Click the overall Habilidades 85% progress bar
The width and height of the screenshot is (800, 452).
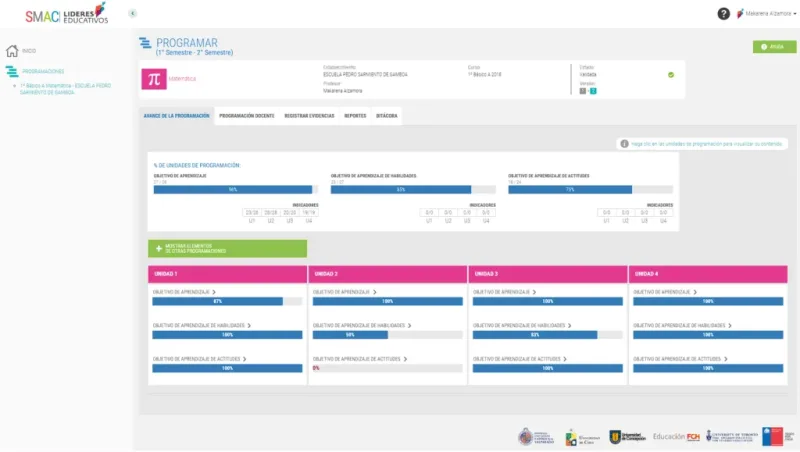tap(413, 189)
